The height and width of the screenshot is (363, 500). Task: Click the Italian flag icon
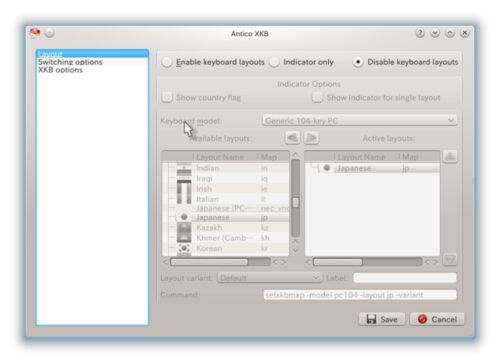tap(184, 199)
